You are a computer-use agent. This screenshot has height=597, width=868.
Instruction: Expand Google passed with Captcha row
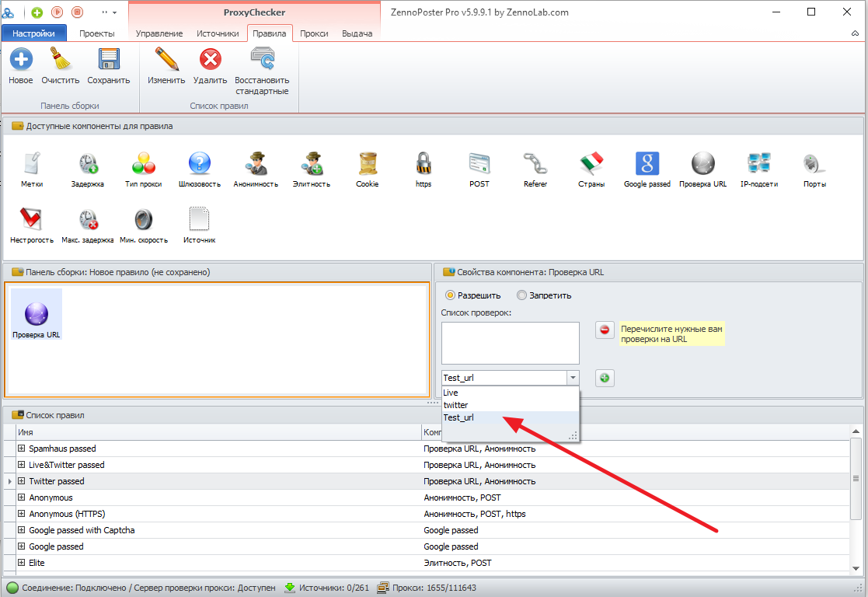(22, 530)
